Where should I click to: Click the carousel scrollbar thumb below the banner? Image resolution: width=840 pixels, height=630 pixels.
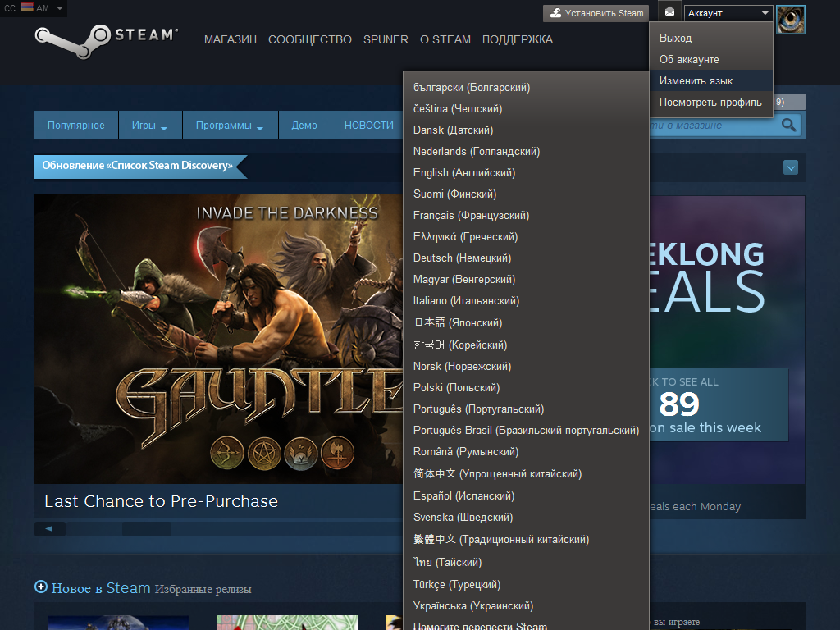(x=146, y=529)
